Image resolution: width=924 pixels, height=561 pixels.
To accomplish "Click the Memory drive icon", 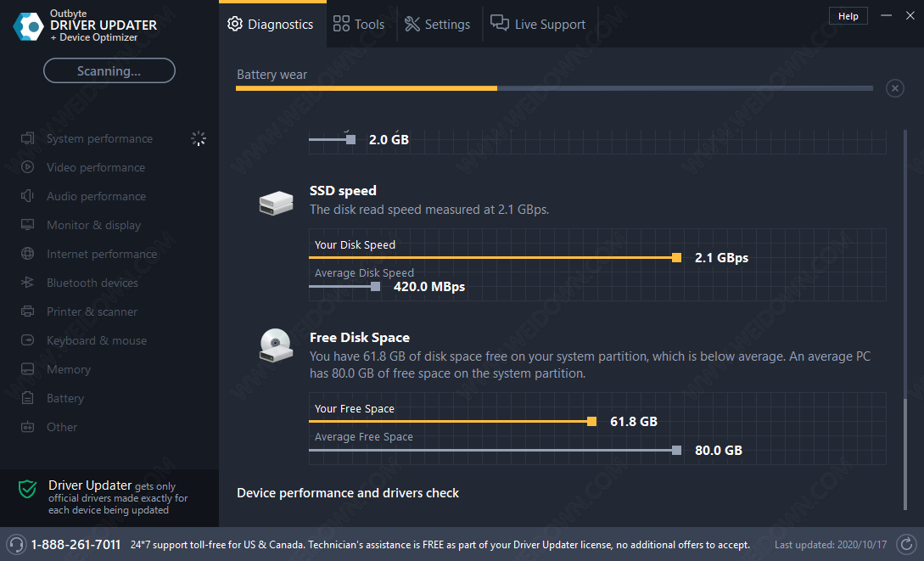I will tap(28, 369).
